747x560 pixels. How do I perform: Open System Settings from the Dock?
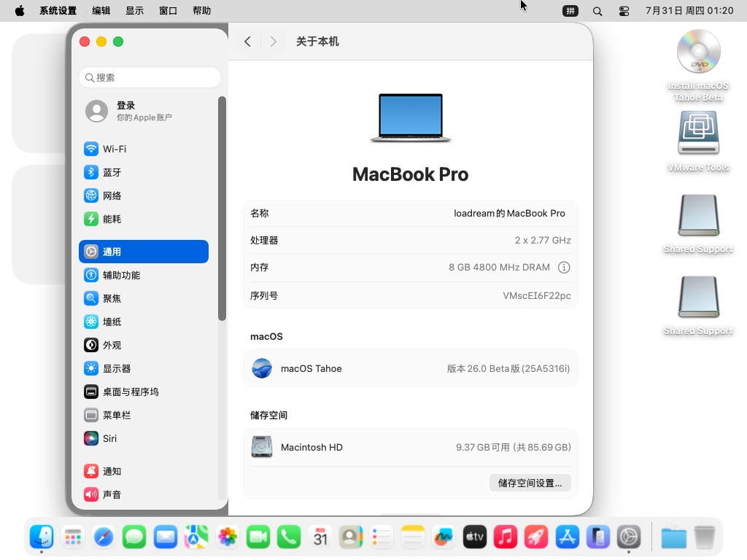click(629, 537)
